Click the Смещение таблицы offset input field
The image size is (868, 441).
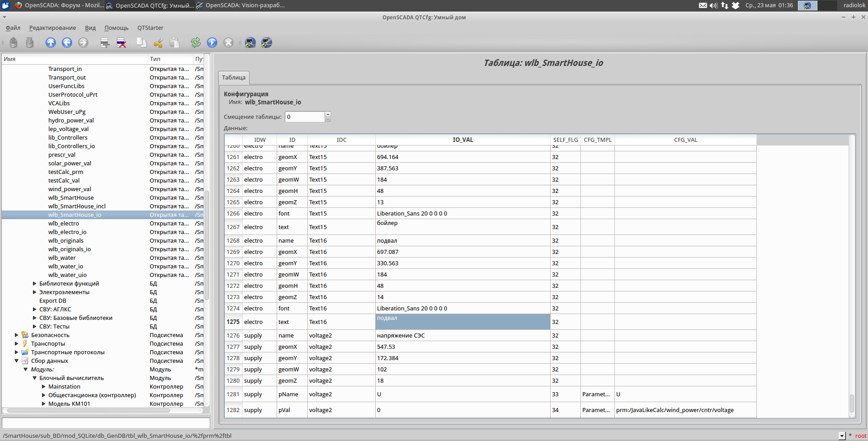(305, 117)
